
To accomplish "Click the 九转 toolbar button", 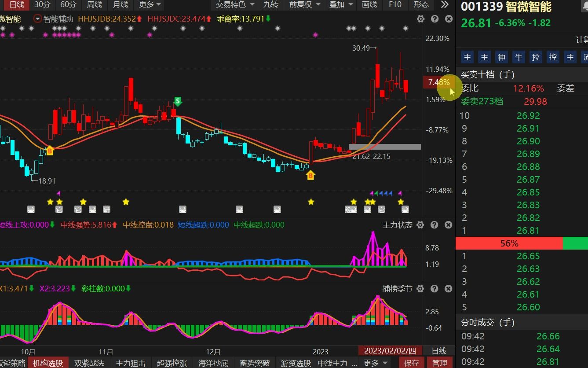I will (x=271, y=4).
